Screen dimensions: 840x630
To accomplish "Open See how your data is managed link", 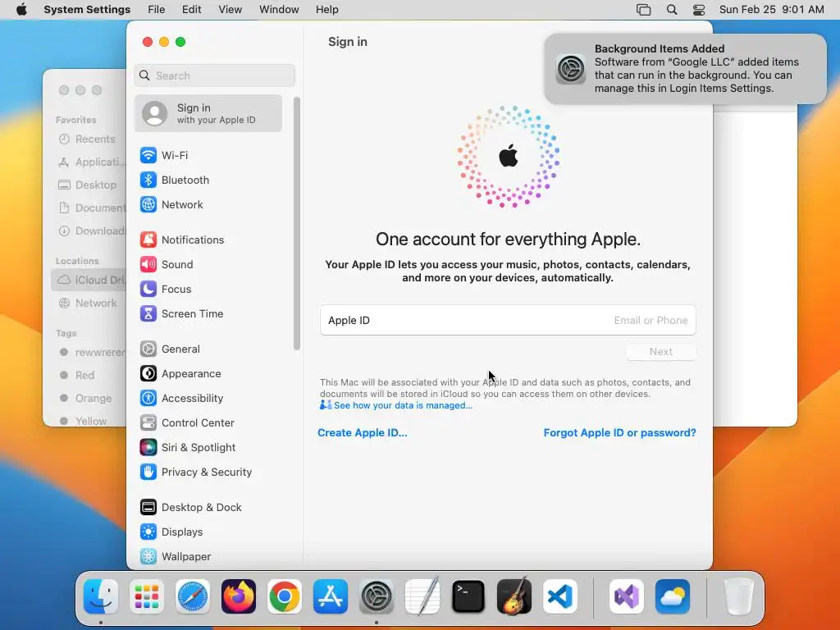I will coord(403,405).
